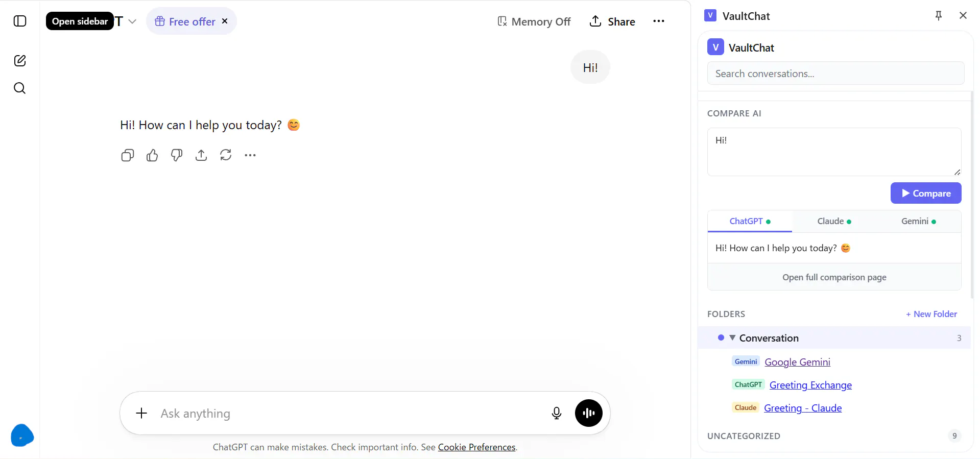Screen dimensions: 980x459
Task: Click the blue floating bubble icon
Action: 22,436
